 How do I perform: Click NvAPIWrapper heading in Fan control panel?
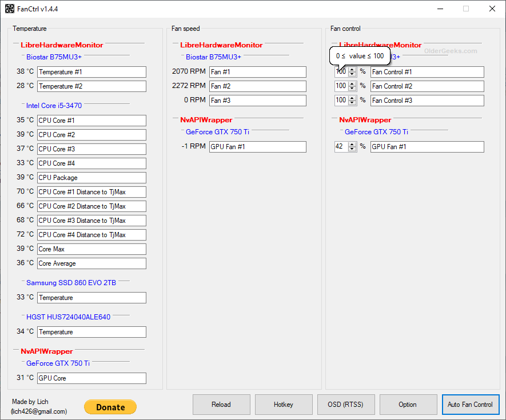pyautogui.click(x=365, y=119)
